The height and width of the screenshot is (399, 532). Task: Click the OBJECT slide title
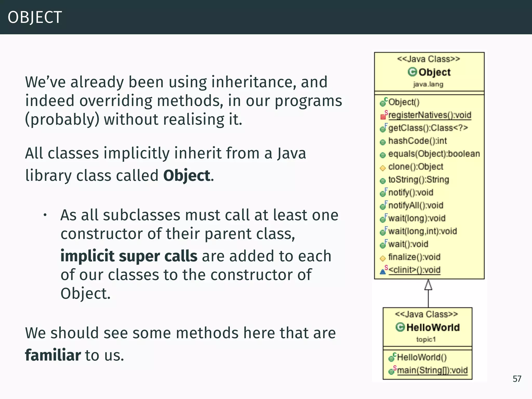tap(35, 17)
